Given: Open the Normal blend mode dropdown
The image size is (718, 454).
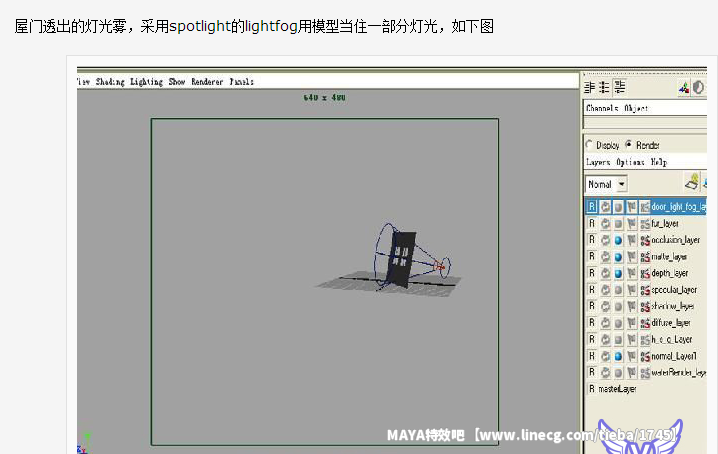Looking at the screenshot, I should [x=606, y=184].
